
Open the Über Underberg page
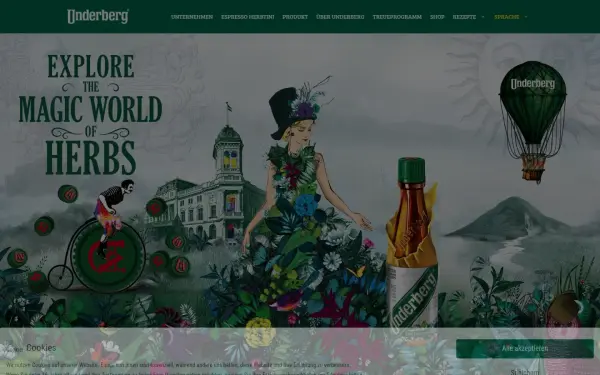click(x=340, y=17)
